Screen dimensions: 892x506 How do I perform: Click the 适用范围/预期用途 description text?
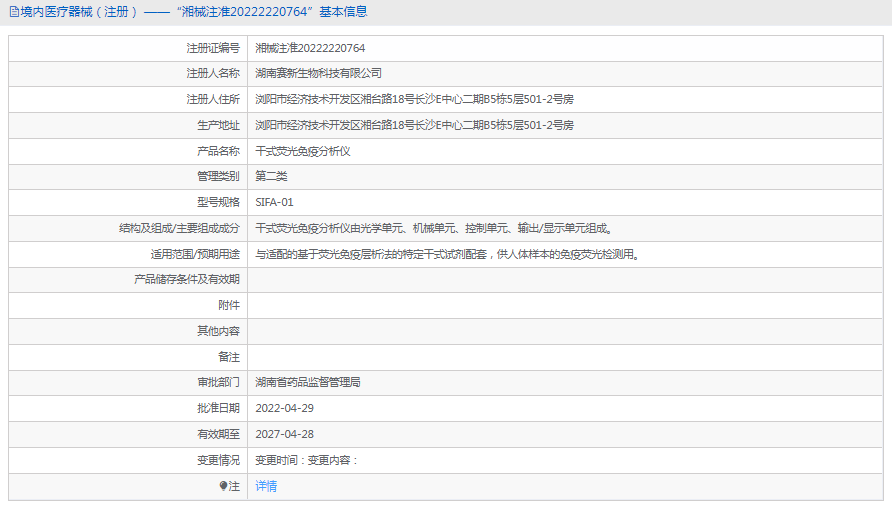coord(449,254)
